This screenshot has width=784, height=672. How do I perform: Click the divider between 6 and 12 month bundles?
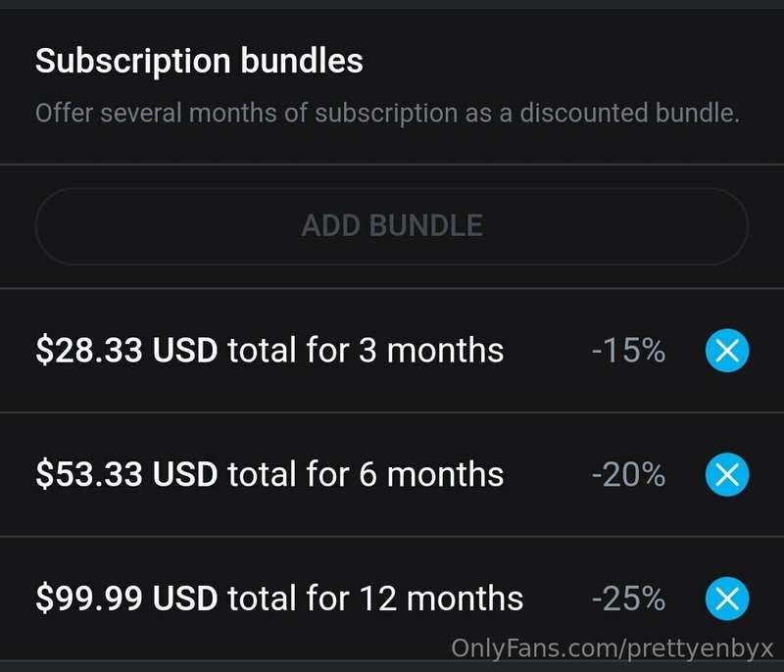pyautogui.click(x=392, y=536)
